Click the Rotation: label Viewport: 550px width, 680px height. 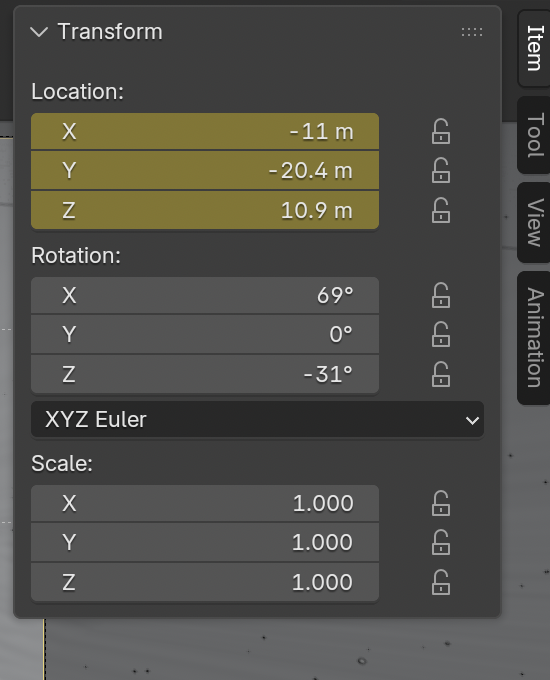[x=76, y=255]
